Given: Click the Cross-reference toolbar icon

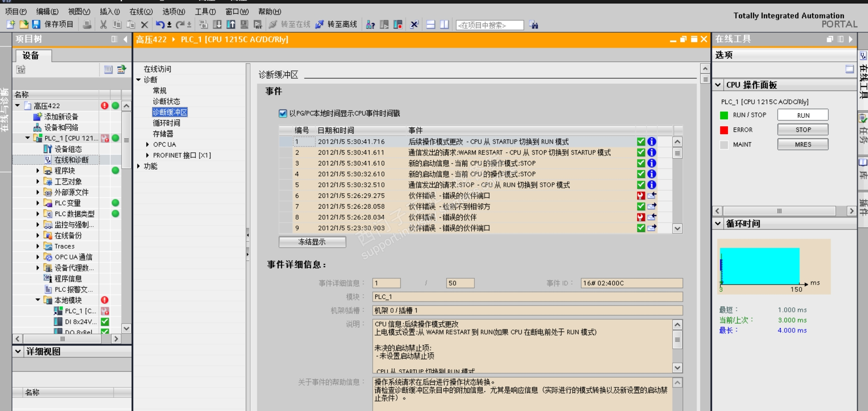Looking at the screenshot, I should click(414, 25).
